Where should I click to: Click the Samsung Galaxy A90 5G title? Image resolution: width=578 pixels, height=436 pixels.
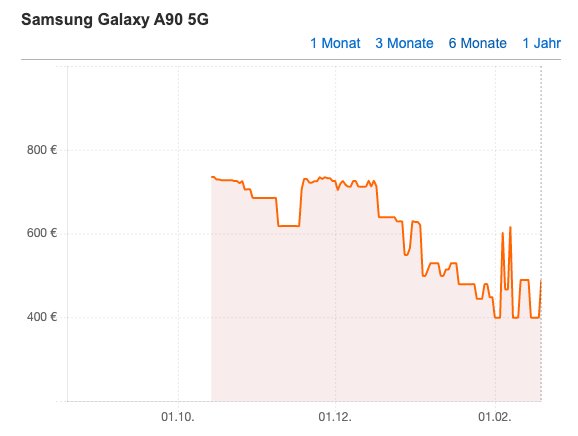pos(115,20)
